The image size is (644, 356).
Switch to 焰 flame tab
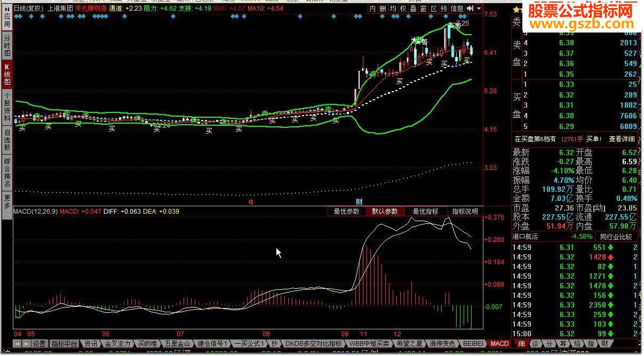pos(577,344)
